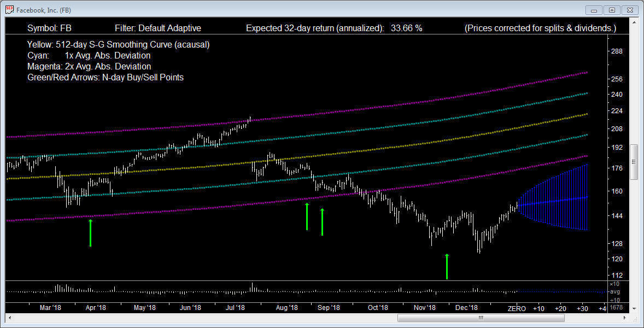Screen dimensions: 644x328
Task: Click the ×10 volume scale label
Action: [x=614, y=284]
